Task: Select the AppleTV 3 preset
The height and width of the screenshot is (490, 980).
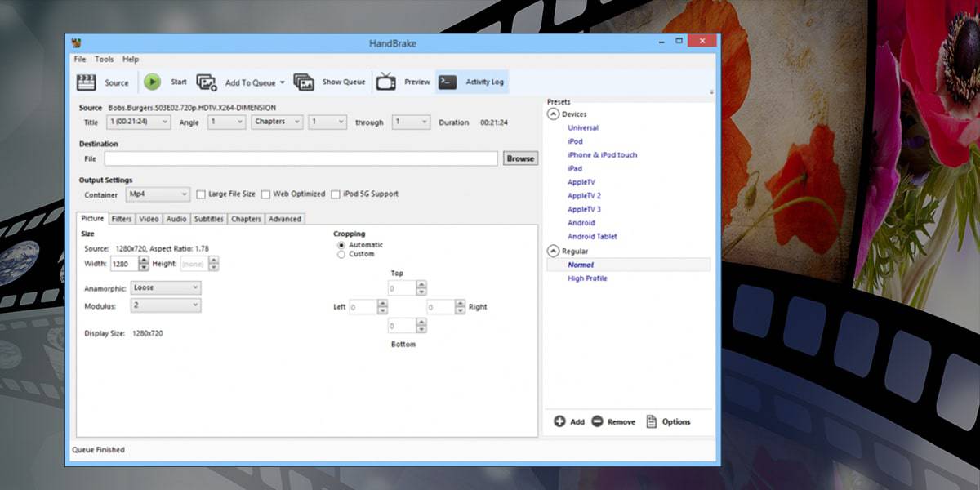Action: click(x=584, y=209)
